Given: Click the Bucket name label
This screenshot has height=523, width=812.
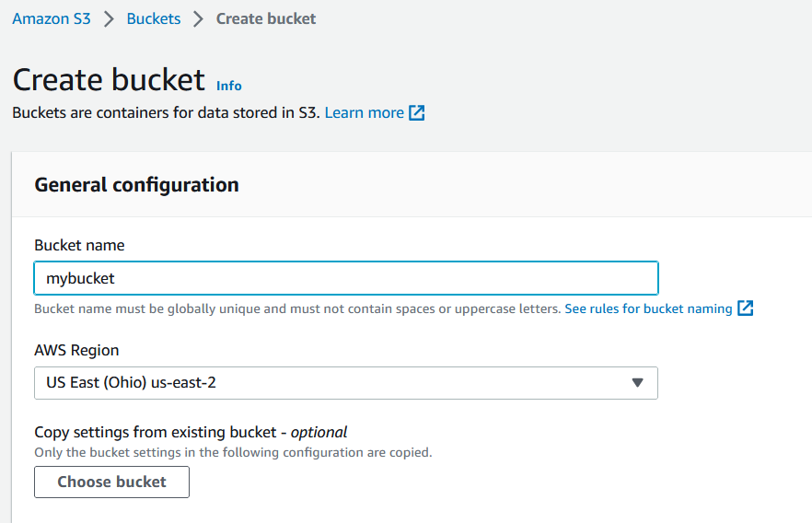Looking at the screenshot, I should click(79, 245).
